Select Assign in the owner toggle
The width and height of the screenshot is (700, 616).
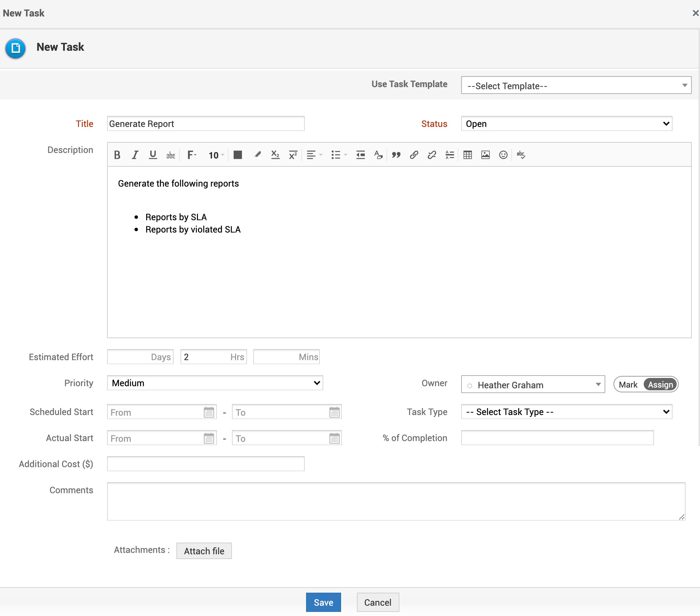[660, 384]
